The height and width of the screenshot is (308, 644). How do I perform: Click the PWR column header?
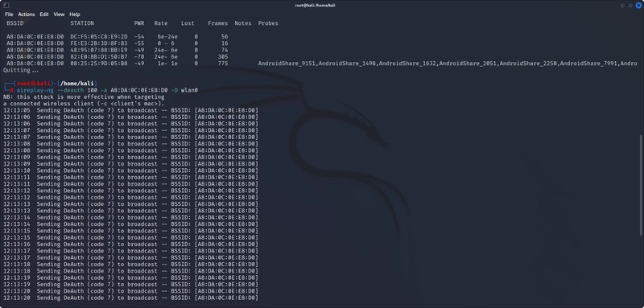pos(138,23)
